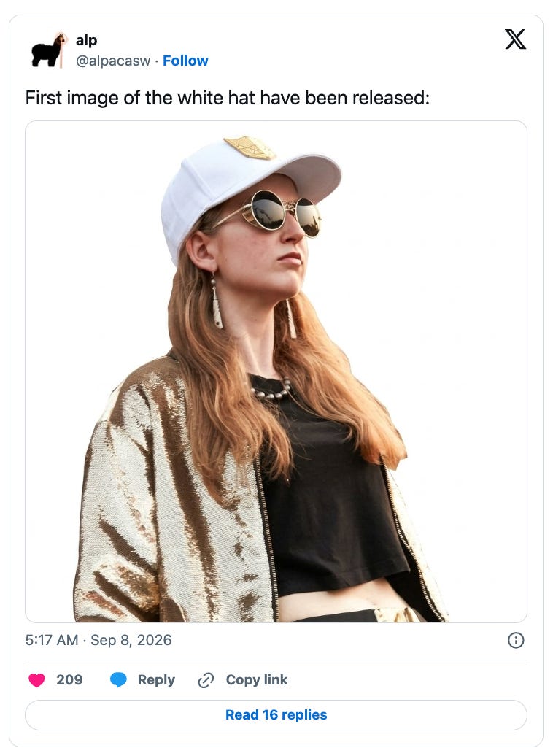Image resolution: width=553 pixels, height=756 pixels.
Task: Click the blue reply speech bubble icon
Action: point(118,680)
